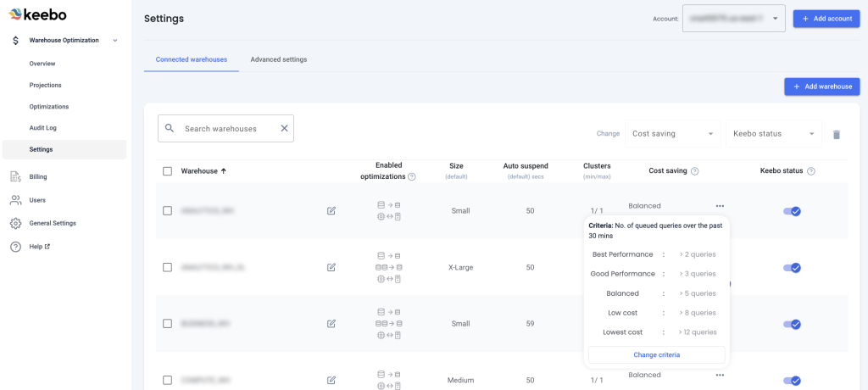Toggle Keebo status for X-Large warehouse
The width and height of the screenshot is (868, 390).
tap(793, 268)
